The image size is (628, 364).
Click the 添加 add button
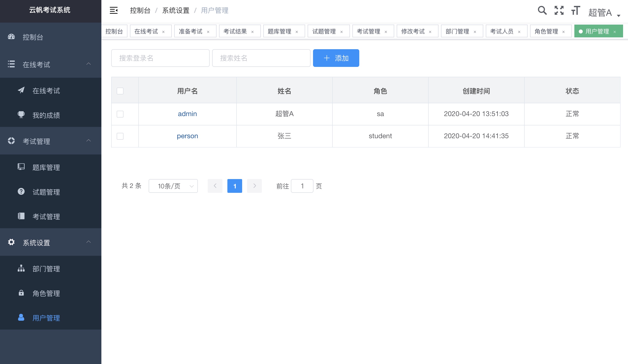pos(336,58)
